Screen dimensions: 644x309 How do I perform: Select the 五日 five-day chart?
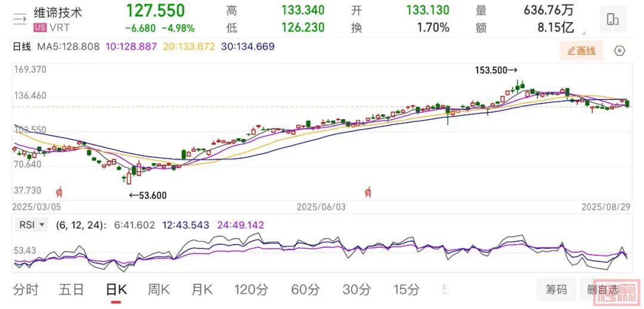pyautogui.click(x=71, y=290)
